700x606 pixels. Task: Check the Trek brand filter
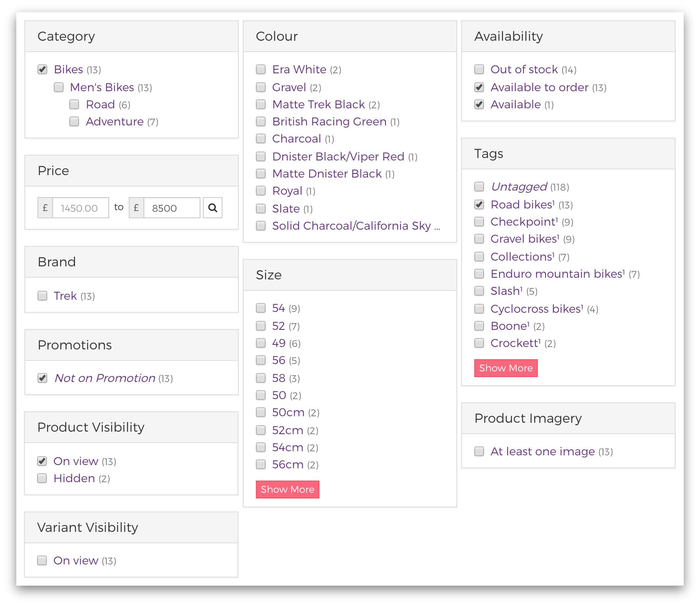coord(42,296)
